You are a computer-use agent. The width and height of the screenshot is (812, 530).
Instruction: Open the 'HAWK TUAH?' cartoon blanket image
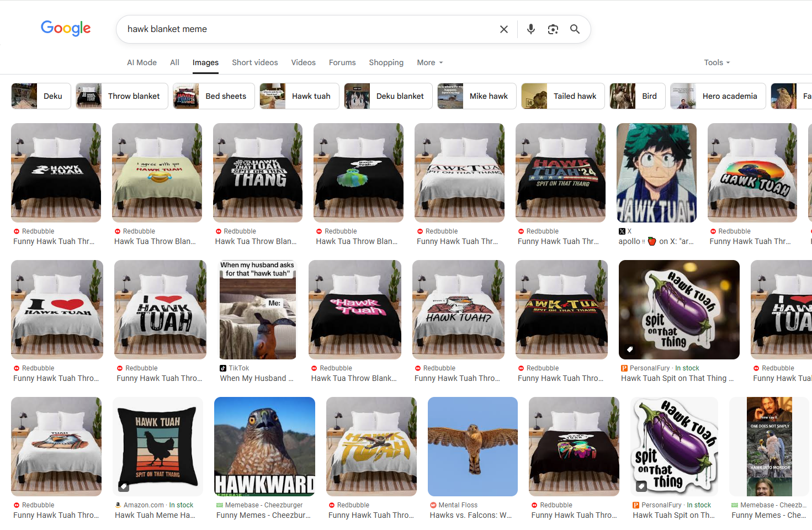pyautogui.click(x=458, y=310)
